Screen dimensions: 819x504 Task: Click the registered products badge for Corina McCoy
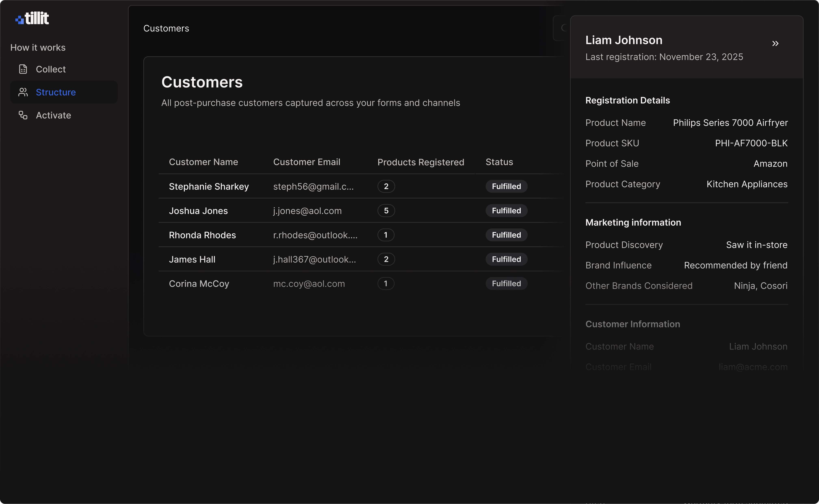tap(386, 283)
